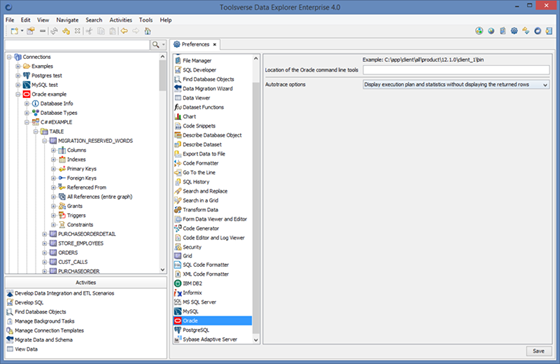Select the Grid preference entry

point(188,256)
